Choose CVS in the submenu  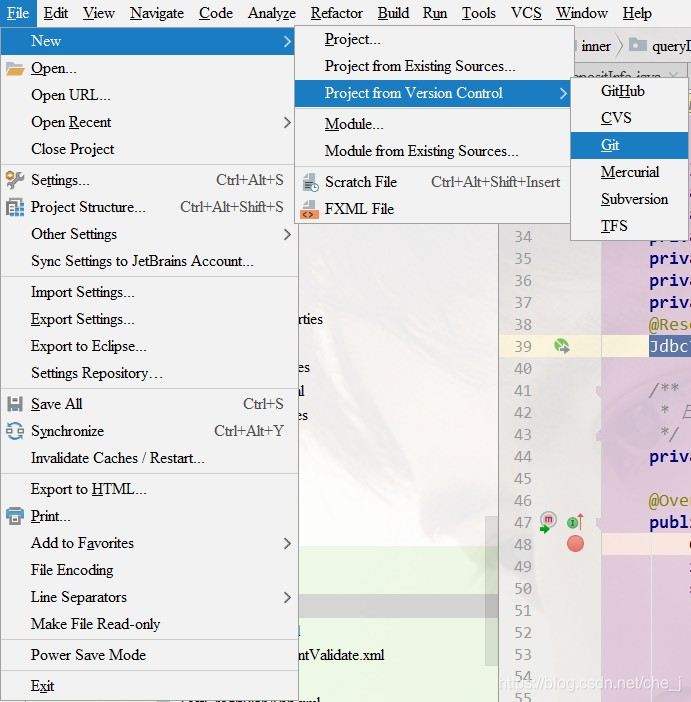[629, 118]
